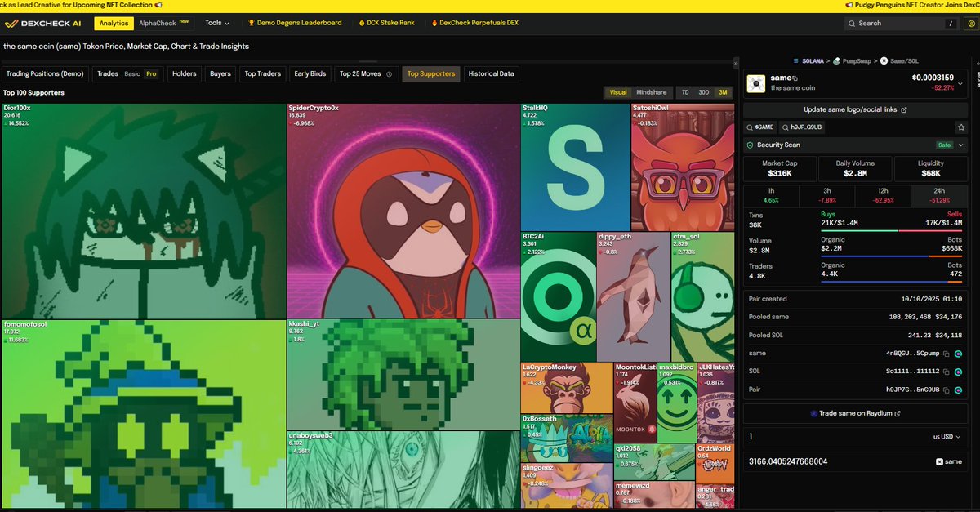Screen dimensions: 980x512
Task: Open the Analytics tab
Action: (x=114, y=24)
